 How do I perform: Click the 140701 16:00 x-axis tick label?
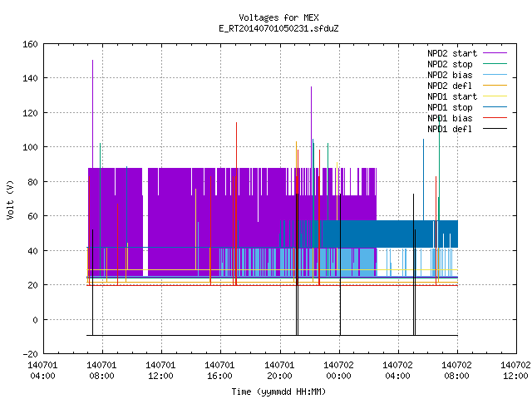point(219,371)
